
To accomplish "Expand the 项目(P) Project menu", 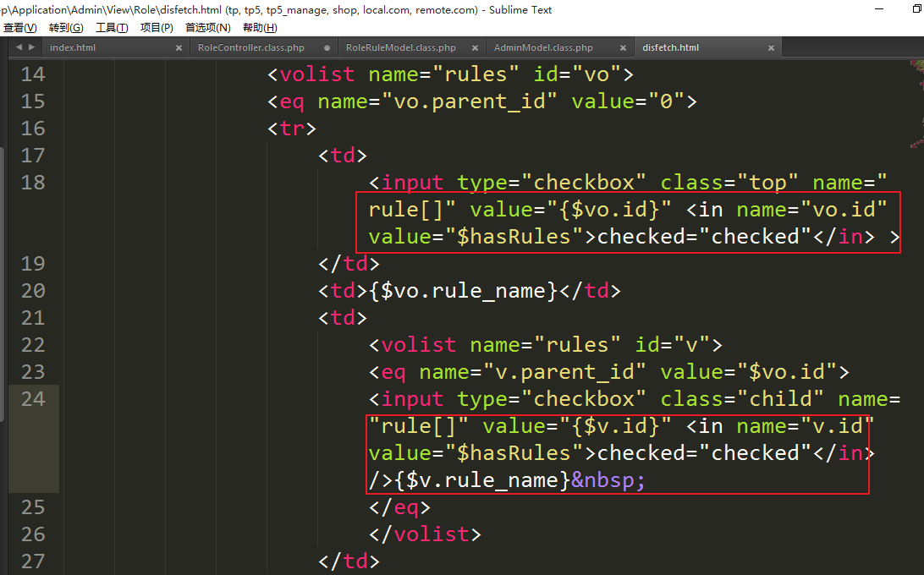I will (x=157, y=28).
